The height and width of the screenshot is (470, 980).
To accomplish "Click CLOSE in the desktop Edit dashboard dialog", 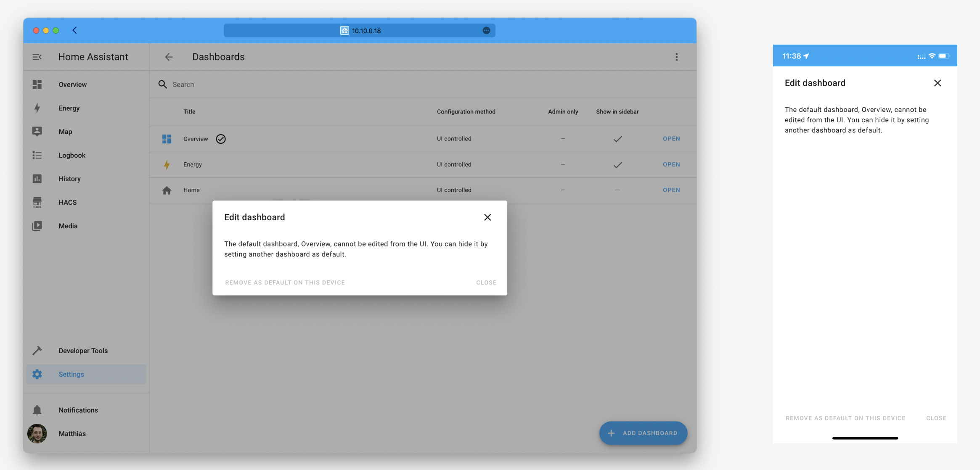I will (486, 283).
